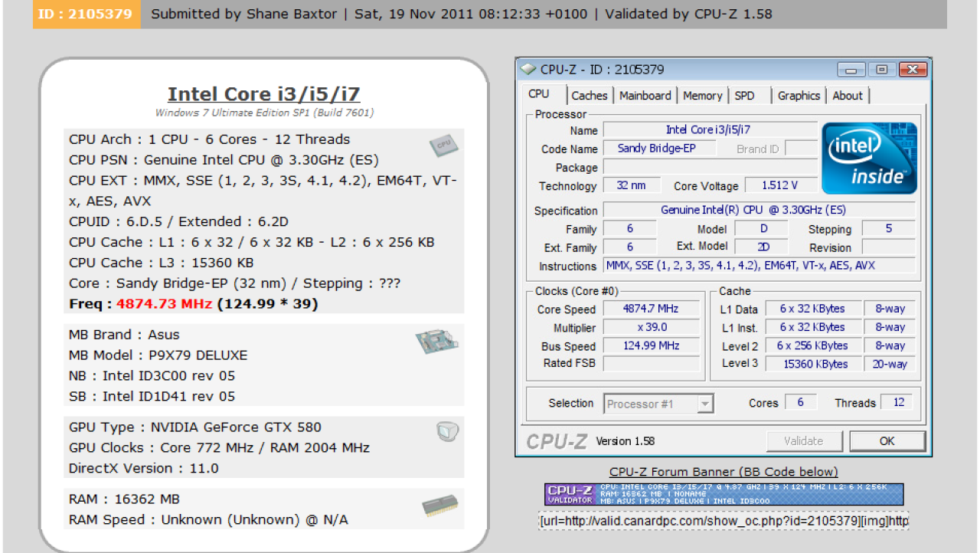Click the RAM : 16362 MB line
The width and height of the screenshot is (980, 553).
point(124,499)
